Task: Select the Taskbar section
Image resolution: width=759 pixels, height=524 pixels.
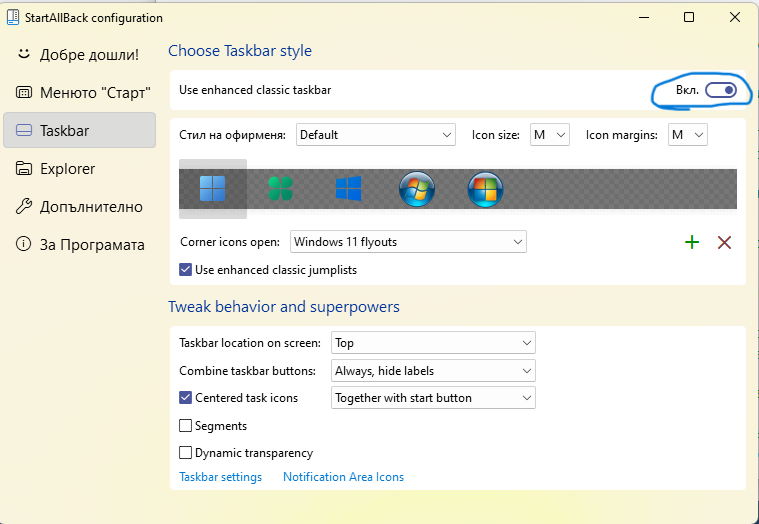Action: tap(79, 130)
